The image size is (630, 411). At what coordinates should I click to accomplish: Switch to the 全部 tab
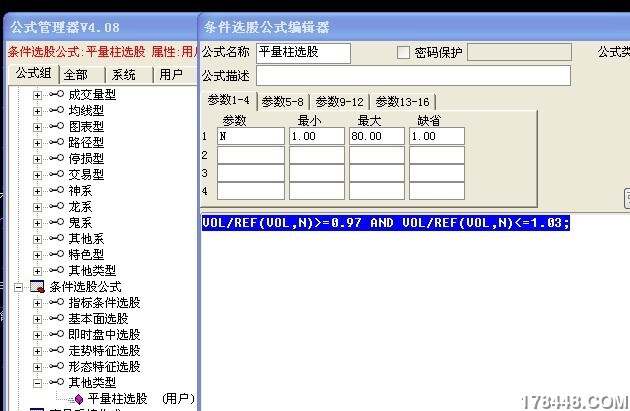pyautogui.click(x=82, y=75)
